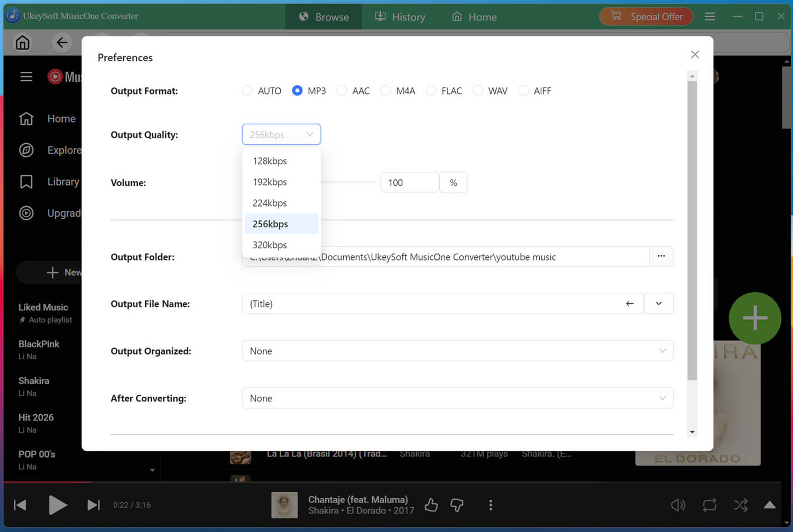Skip to next track
Viewport: 793px width, 532px height.
coord(94,505)
